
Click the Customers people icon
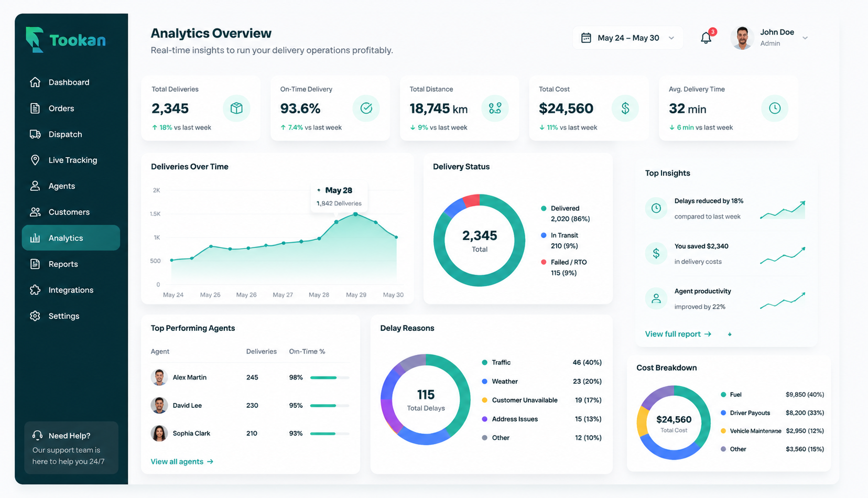(x=35, y=212)
